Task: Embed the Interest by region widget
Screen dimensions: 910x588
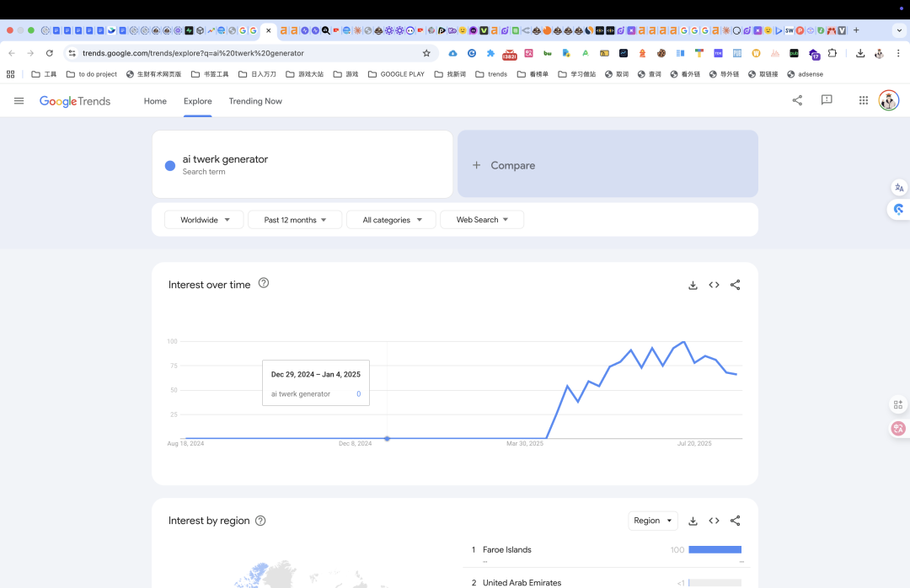Action: tap(714, 521)
